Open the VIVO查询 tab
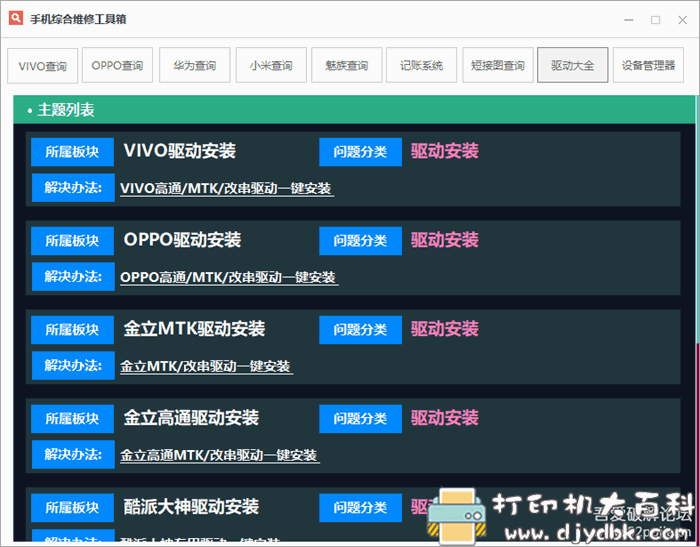This screenshot has height=547, width=700. 42,66
